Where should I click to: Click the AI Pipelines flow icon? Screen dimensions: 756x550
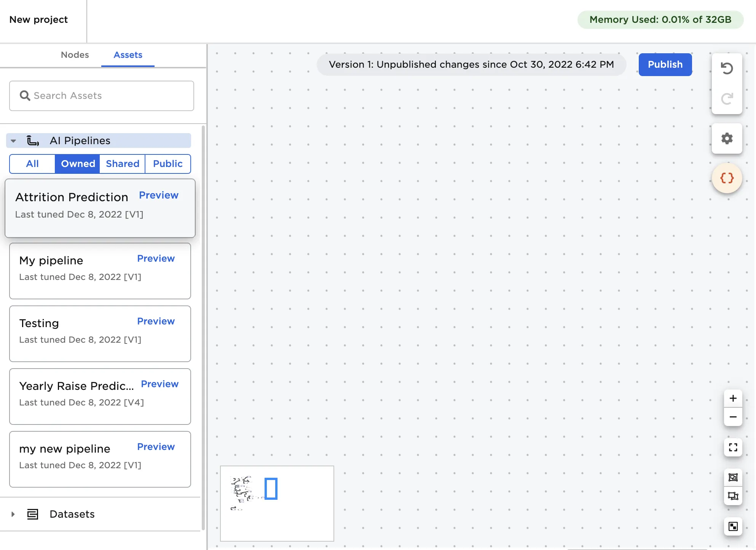point(33,140)
